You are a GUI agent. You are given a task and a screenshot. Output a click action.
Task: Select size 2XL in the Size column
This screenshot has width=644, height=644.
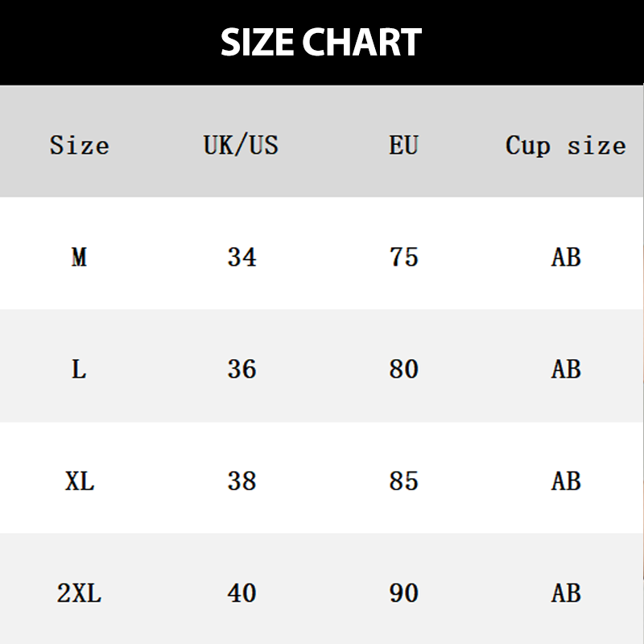tap(79, 593)
